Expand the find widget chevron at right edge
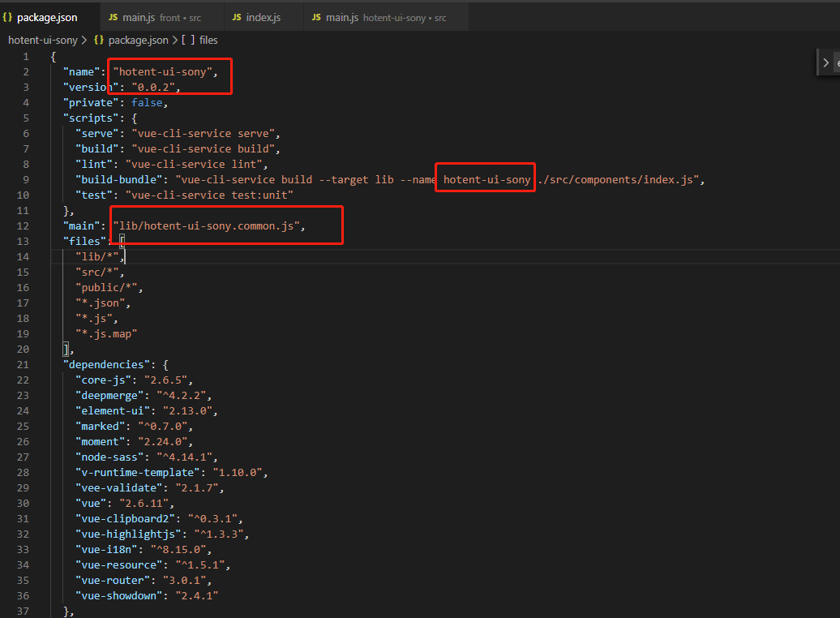This screenshot has width=840, height=618. click(825, 62)
